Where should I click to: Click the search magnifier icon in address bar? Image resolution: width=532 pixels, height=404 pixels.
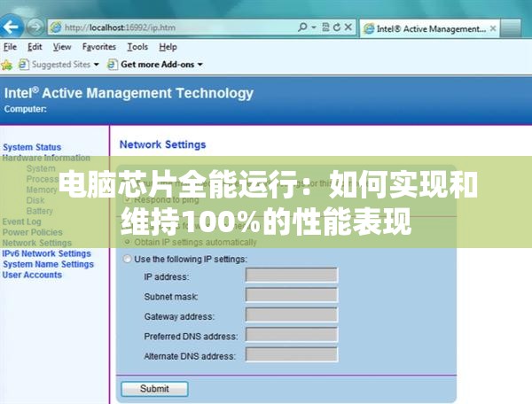pos(302,27)
